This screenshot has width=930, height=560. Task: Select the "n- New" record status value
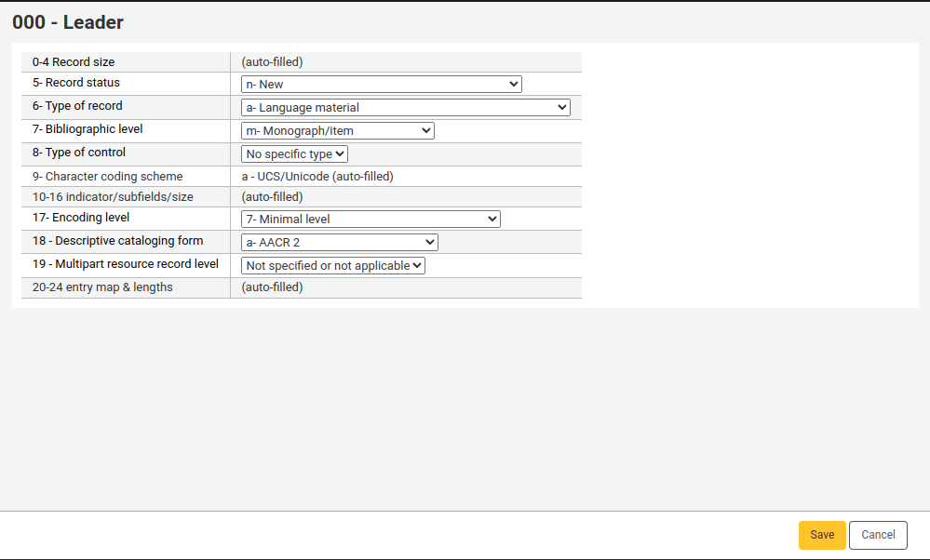[381, 83]
